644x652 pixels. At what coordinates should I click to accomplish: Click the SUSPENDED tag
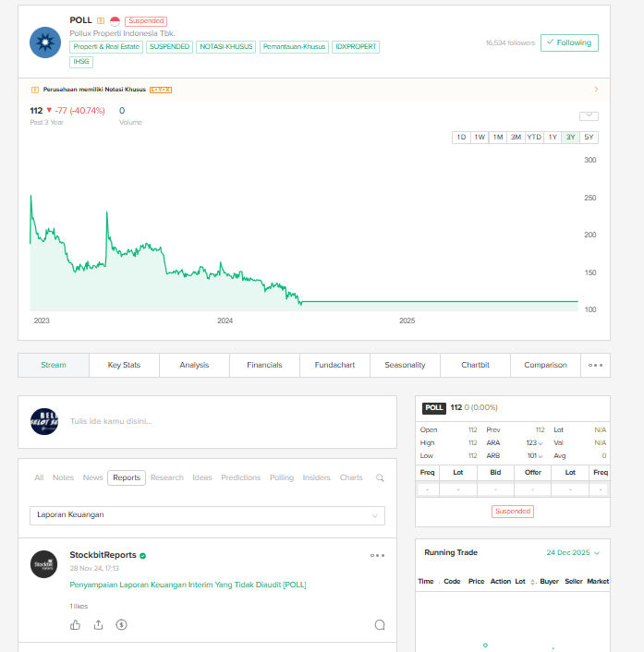(169, 46)
